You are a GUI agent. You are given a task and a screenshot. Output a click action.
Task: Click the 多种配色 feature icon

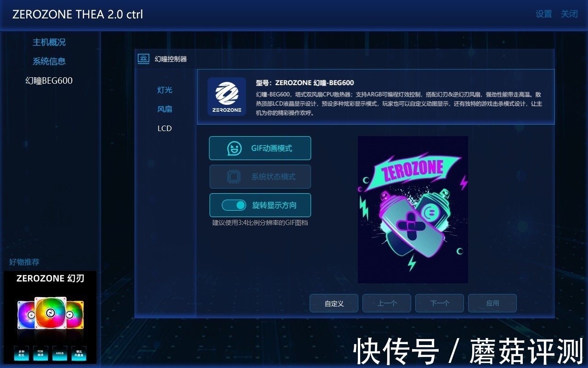(x=21, y=354)
